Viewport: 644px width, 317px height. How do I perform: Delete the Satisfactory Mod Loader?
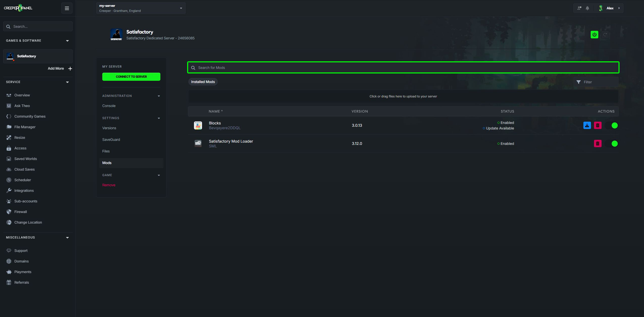[598, 144]
